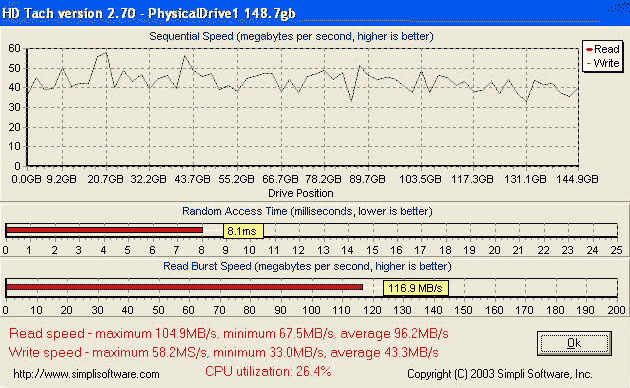The image size is (630, 388).
Task: Click the Write legend entry
Action: pos(603,63)
